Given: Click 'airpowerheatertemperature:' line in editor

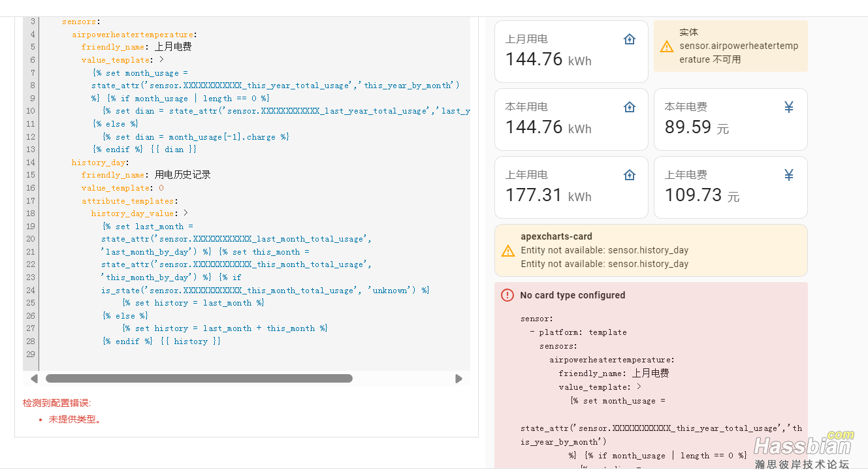Looking at the screenshot, I should [x=135, y=35].
